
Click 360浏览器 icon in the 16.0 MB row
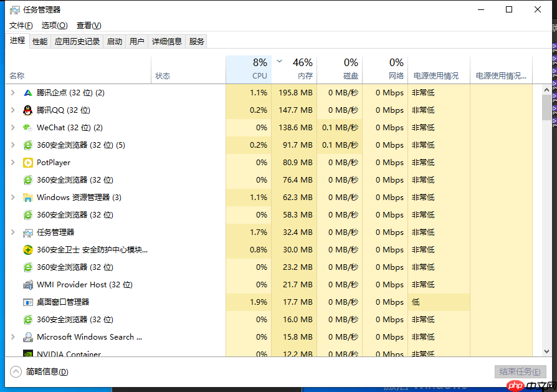tap(27, 320)
